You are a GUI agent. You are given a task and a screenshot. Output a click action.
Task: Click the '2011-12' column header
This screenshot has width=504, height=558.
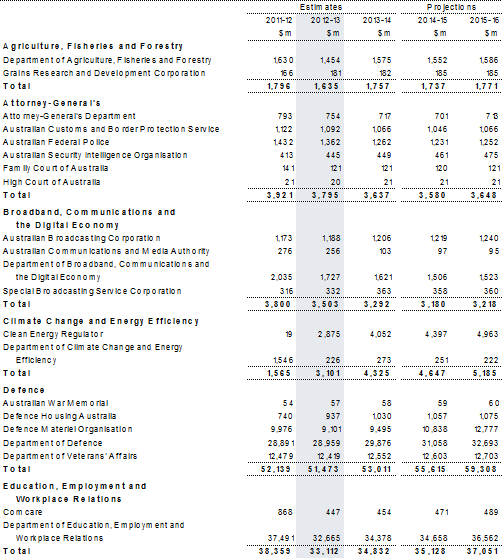click(279, 20)
